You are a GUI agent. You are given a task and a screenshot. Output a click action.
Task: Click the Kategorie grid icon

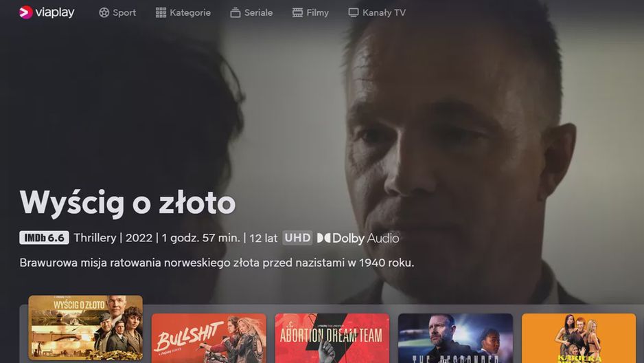click(x=161, y=13)
